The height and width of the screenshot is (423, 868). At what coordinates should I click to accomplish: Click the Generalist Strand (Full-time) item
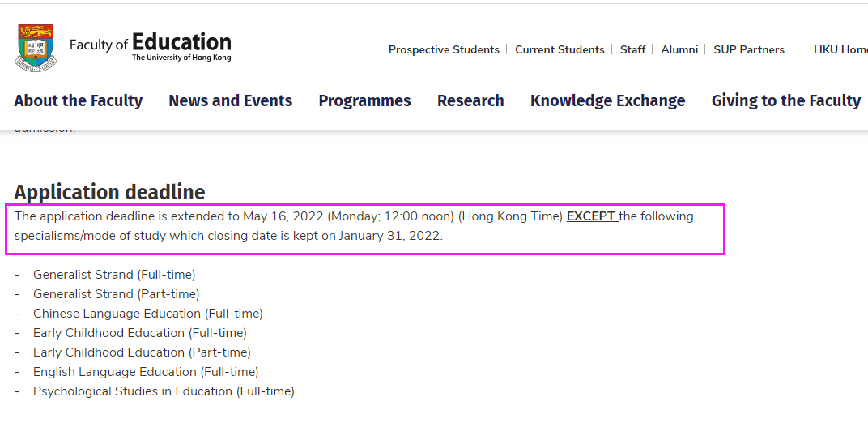pyautogui.click(x=114, y=275)
